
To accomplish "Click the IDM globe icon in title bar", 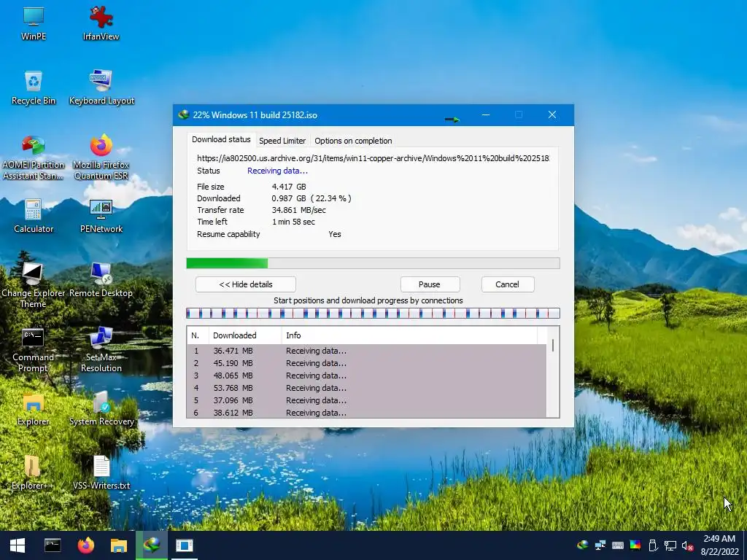I will (183, 114).
